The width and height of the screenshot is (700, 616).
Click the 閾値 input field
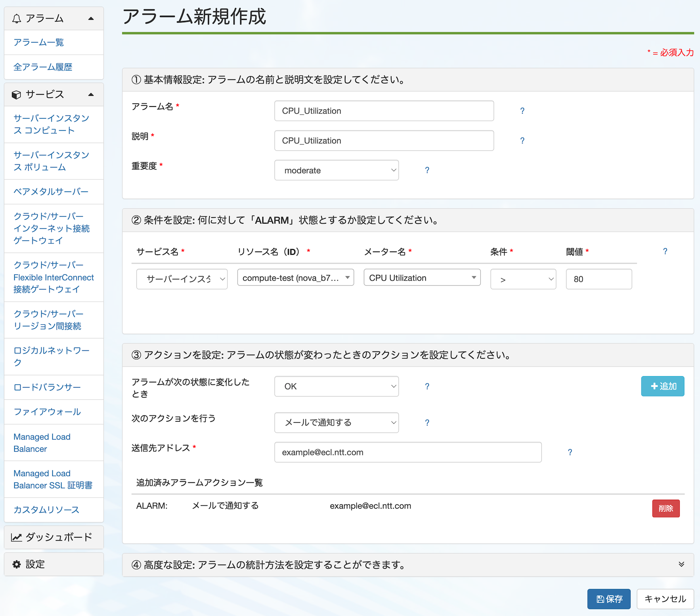click(x=599, y=279)
